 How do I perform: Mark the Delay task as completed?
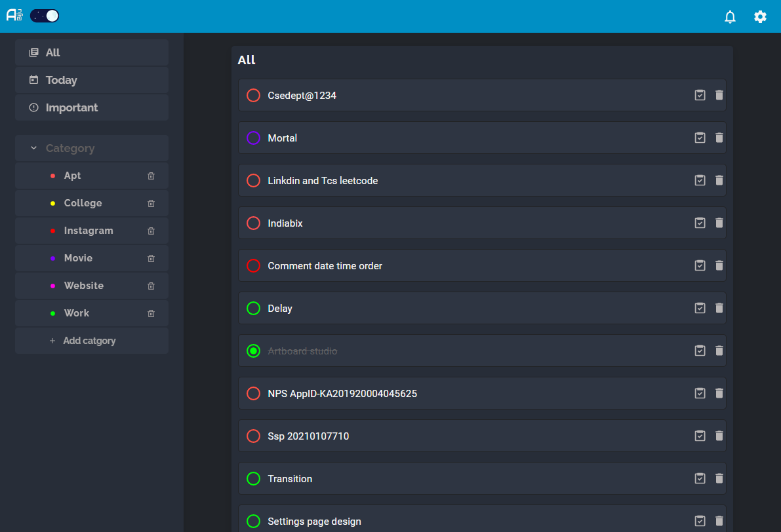tap(253, 308)
